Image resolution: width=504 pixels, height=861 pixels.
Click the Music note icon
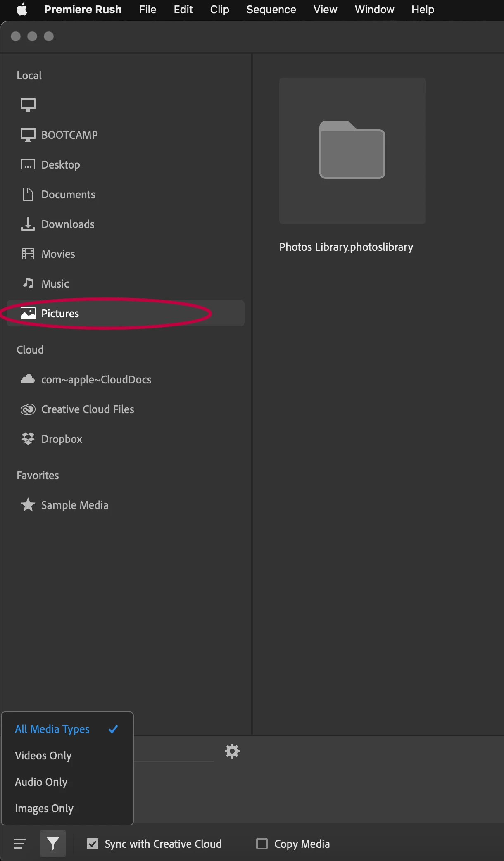[x=28, y=283]
